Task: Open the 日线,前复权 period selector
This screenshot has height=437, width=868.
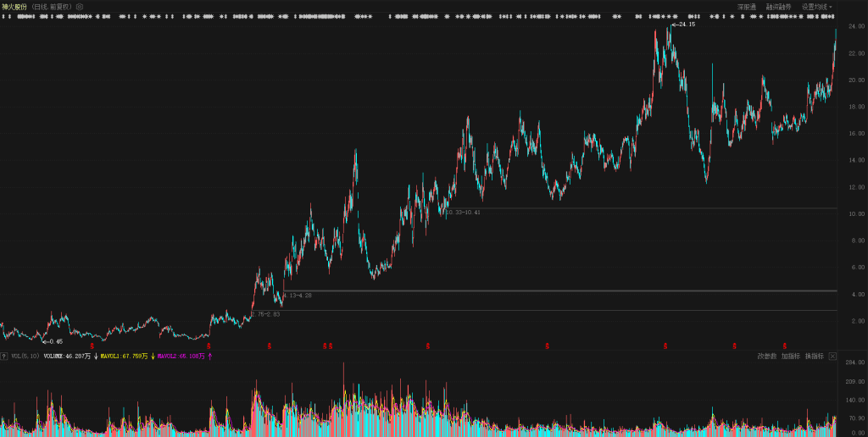Action: click(x=52, y=7)
